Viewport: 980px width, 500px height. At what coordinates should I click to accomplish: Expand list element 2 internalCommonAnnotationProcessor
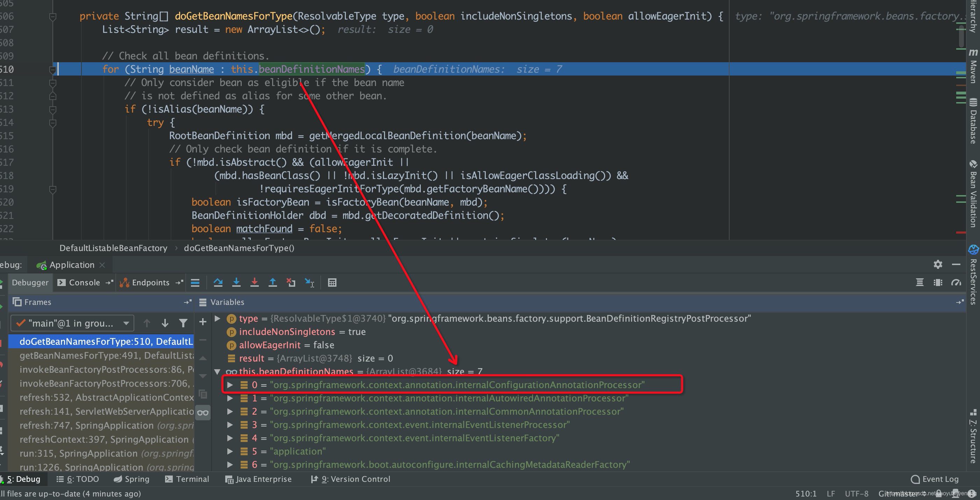(230, 412)
